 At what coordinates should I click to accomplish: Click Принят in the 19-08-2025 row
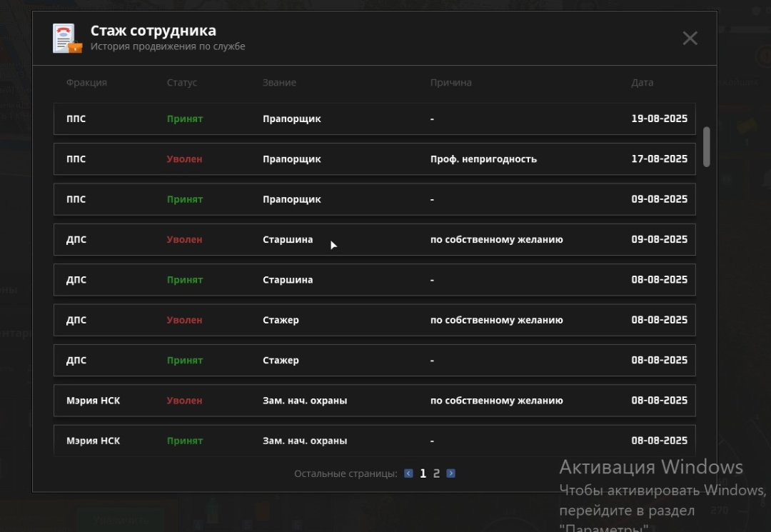click(185, 119)
